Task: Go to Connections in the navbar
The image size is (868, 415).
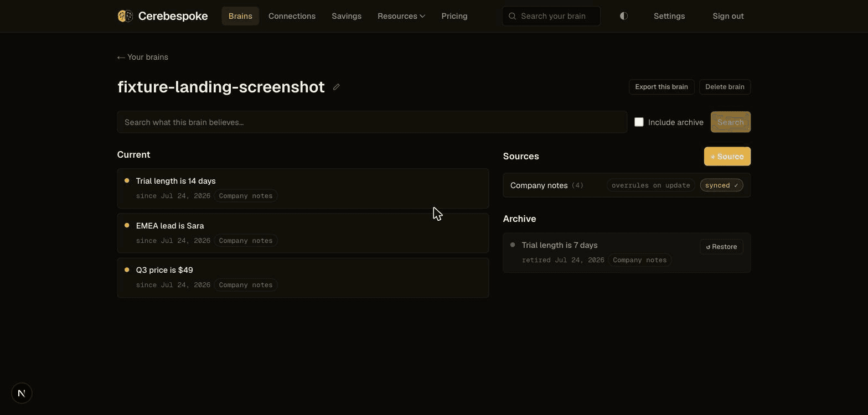Action: click(292, 16)
